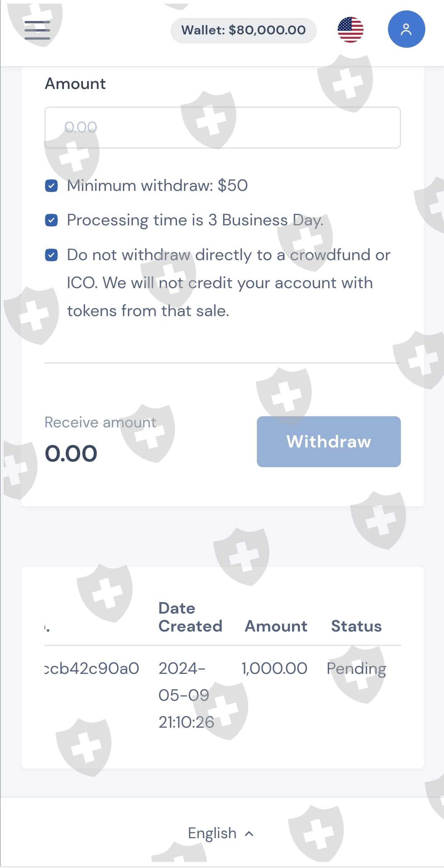Click the Status column header
The width and height of the screenshot is (444, 868).
[x=356, y=626]
